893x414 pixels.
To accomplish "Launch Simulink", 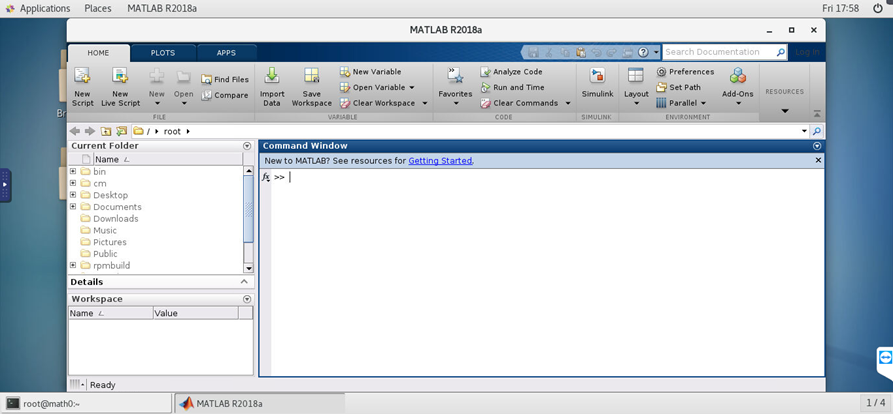I will point(597,83).
